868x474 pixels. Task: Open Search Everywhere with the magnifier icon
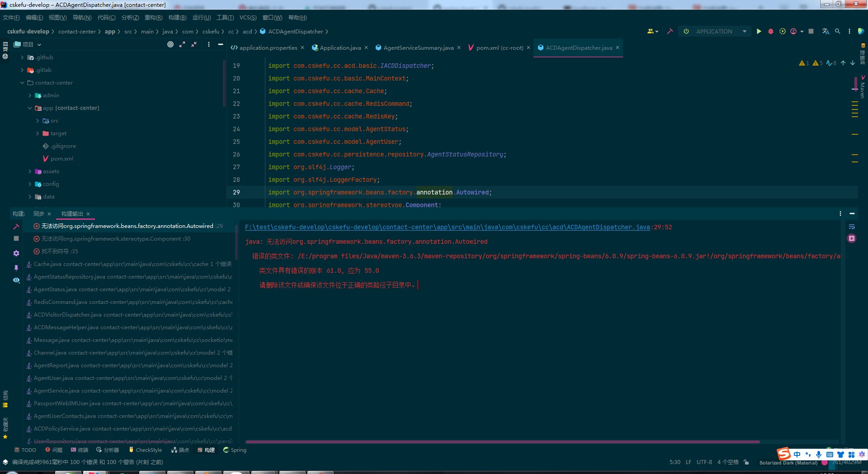(x=837, y=31)
